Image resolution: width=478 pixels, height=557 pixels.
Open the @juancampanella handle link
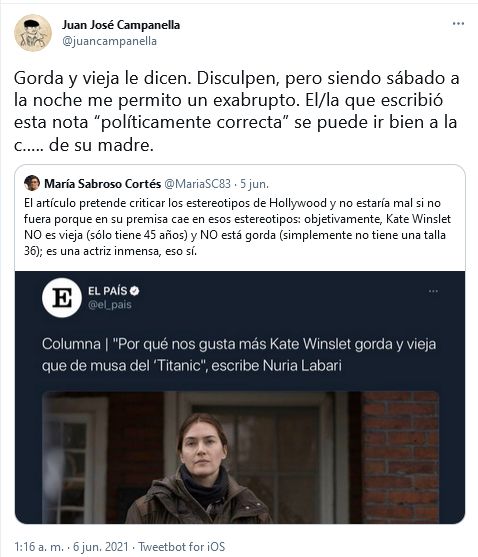coord(109,41)
